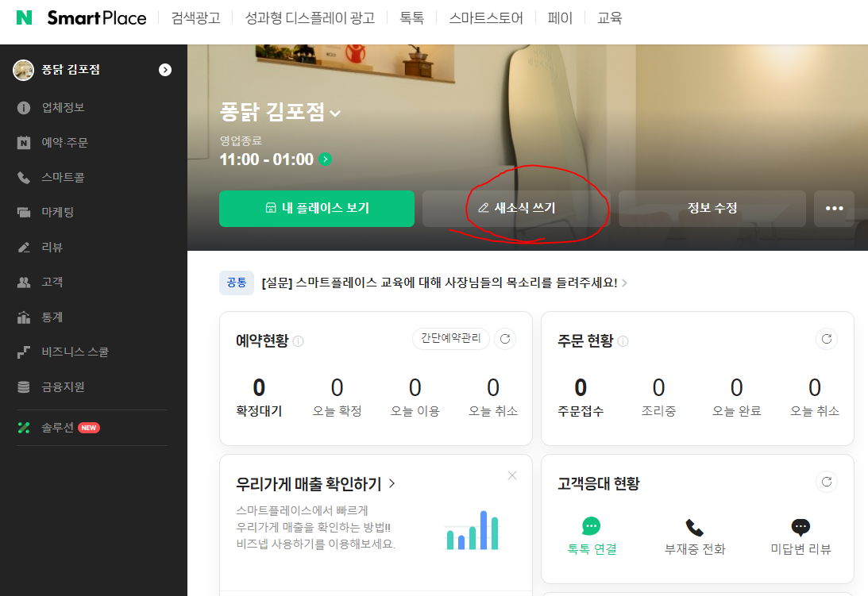Expand business switcher arrow beside 퐁닭 김포점

(165, 70)
